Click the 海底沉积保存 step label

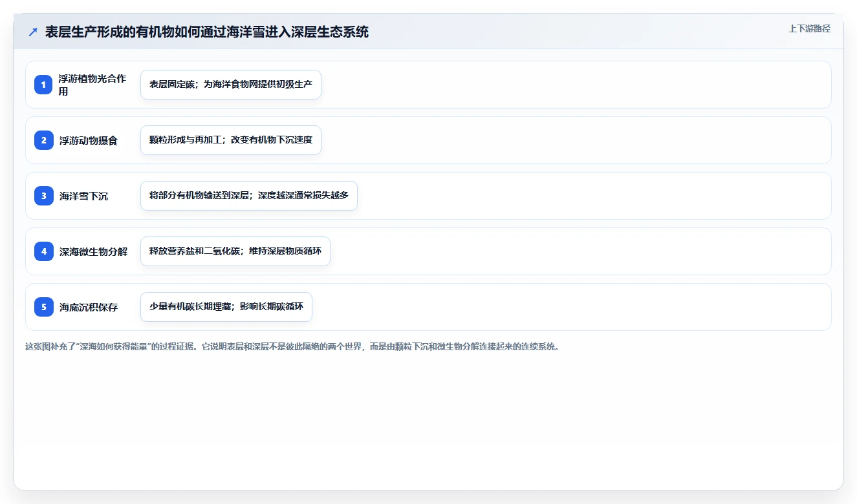89,307
